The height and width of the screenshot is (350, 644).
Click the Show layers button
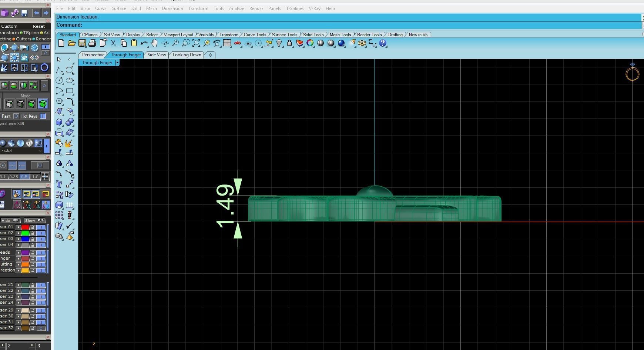34,220
